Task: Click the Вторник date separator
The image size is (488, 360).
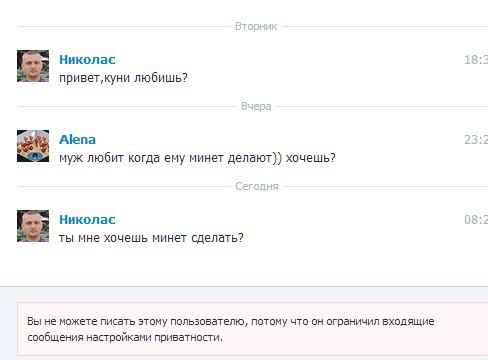Action: [256, 26]
